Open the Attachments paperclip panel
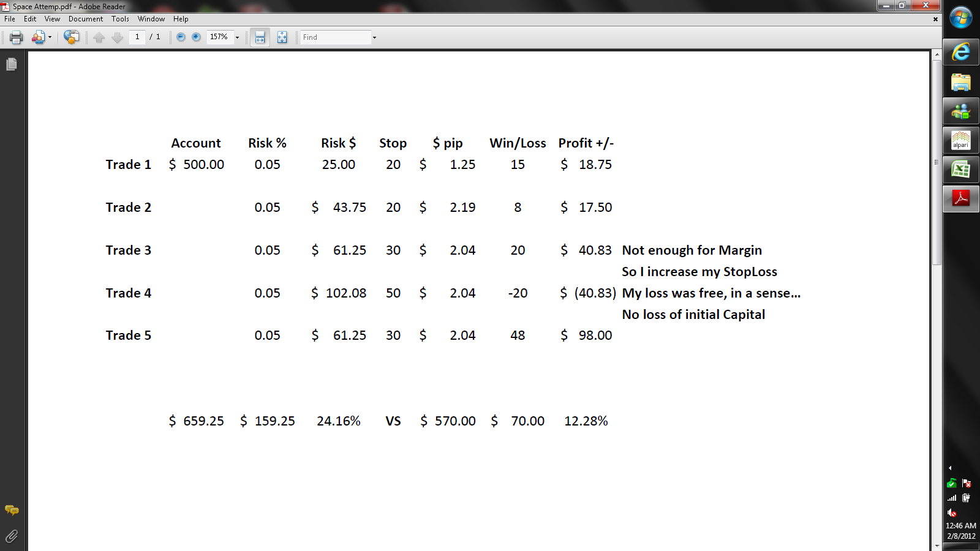The height and width of the screenshot is (551, 980). (12, 536)
